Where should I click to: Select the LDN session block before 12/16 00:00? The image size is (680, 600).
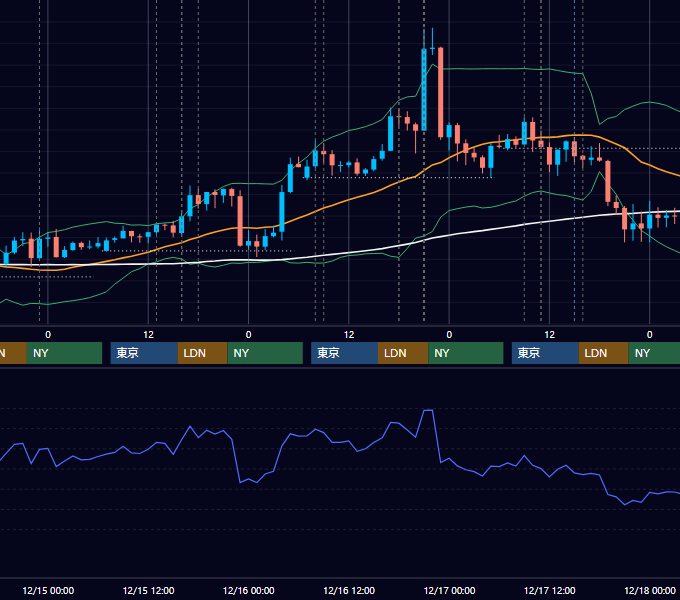point(203,353)
